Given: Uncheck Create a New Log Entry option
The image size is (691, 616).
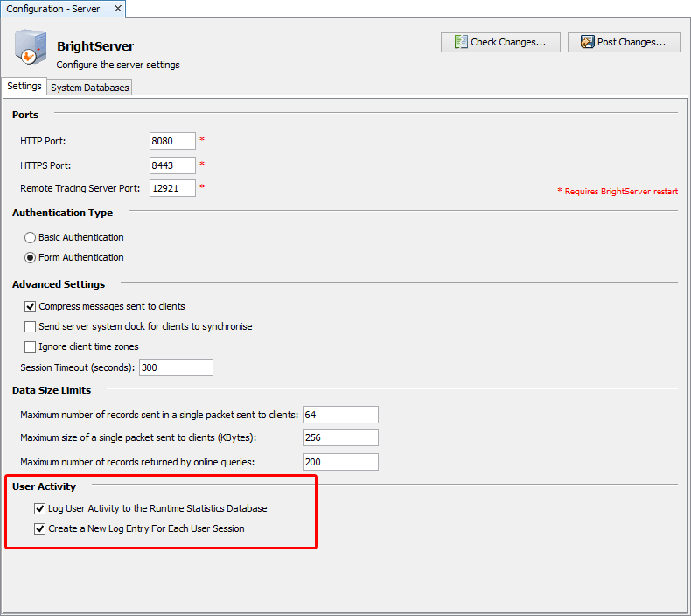Looking at the screenshot, I should [x=40, y=528].
